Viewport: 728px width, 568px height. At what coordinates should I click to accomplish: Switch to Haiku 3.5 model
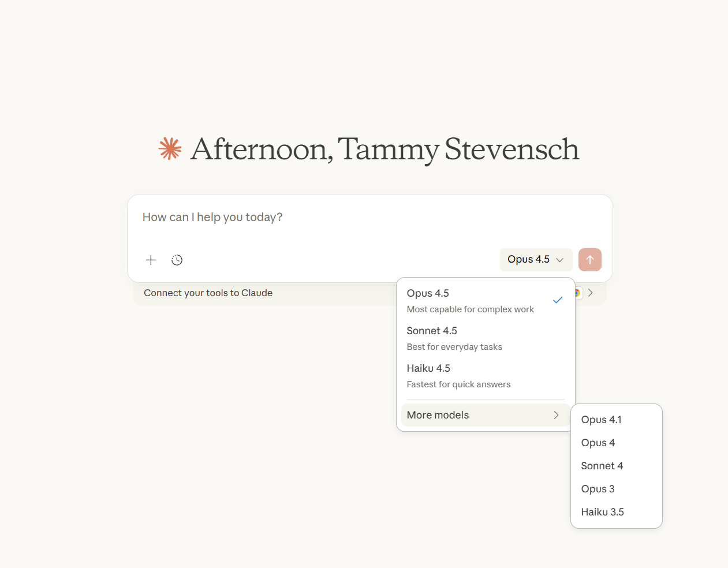tap(602, 512)
